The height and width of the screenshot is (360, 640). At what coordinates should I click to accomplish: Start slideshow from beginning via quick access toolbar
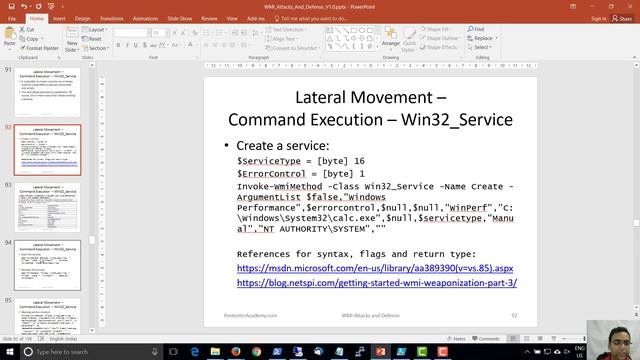tap(51, 7)
